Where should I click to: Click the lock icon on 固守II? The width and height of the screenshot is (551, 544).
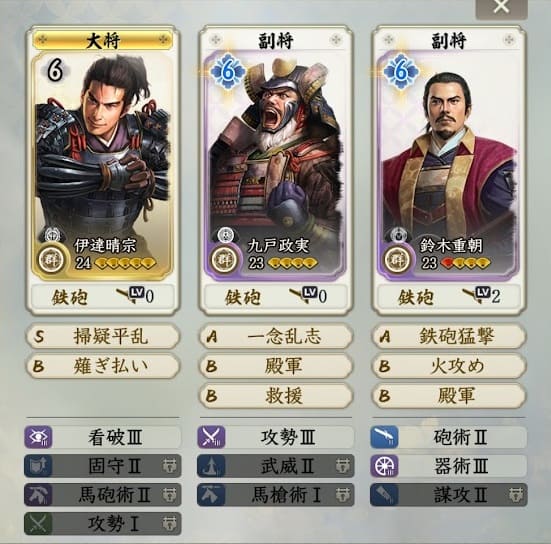[169, 466]
